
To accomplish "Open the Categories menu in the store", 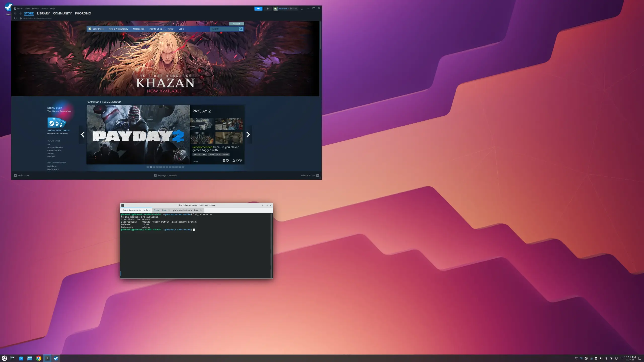I will click(x=139, y=29).
